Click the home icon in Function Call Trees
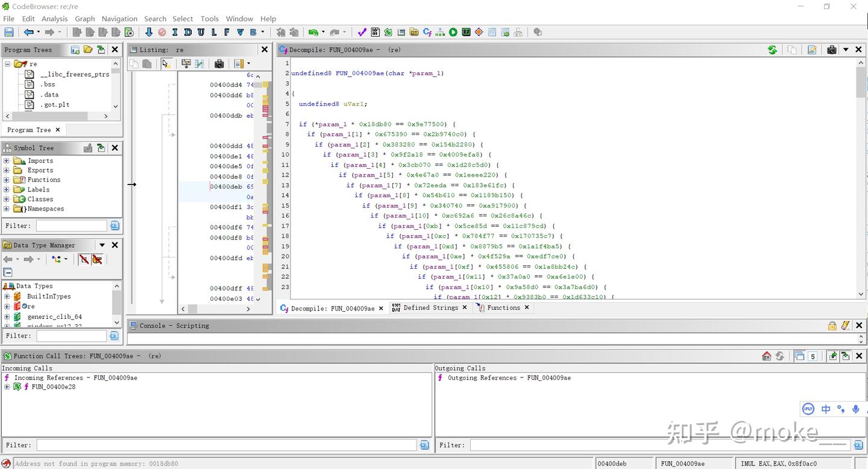 (x=766, y=356)
